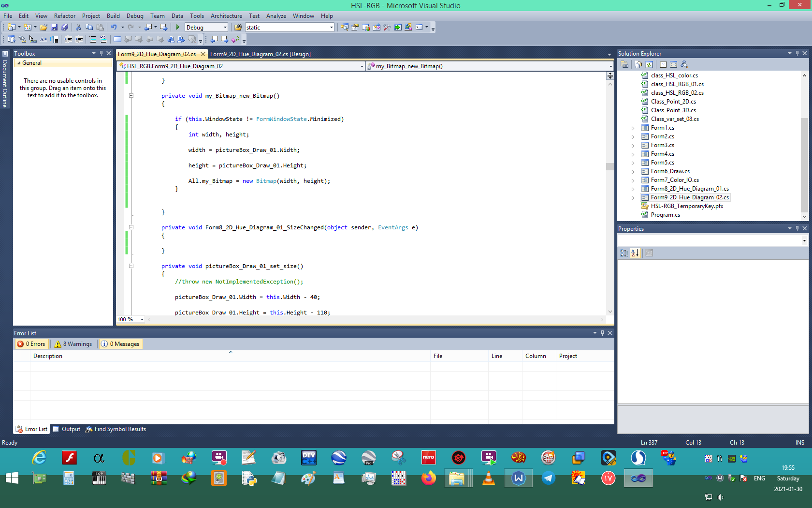This screenshot has height=508, width=812.
Task: Click View Designer icon in Solution Explorer
Action: tap(674, 64)
